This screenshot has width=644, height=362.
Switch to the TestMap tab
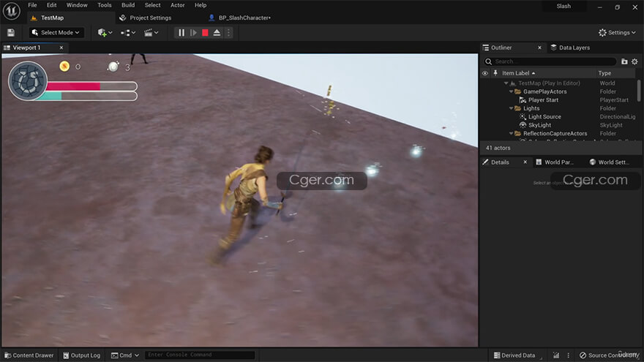(x=52, y=18)
